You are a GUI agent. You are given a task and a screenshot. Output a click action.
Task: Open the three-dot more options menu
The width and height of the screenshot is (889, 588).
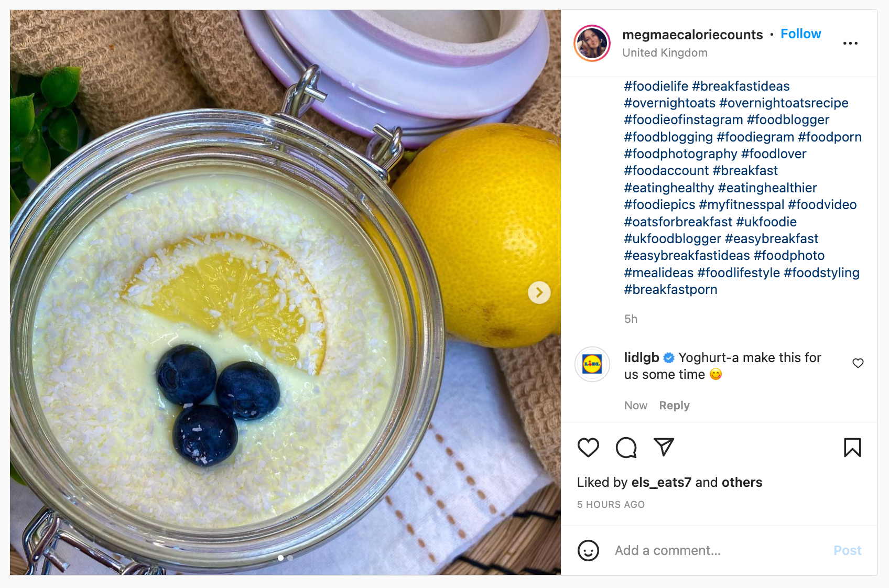[850, 43]
